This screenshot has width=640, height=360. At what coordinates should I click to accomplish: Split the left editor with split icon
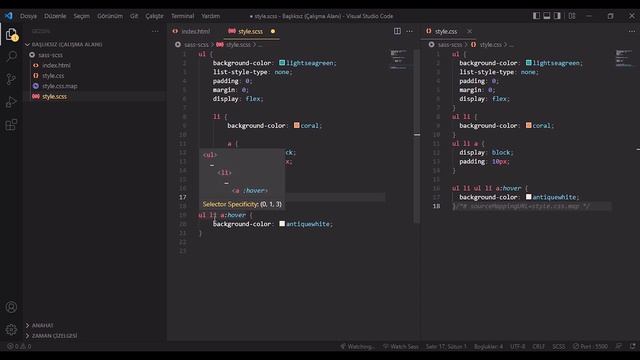click(397, 31)
